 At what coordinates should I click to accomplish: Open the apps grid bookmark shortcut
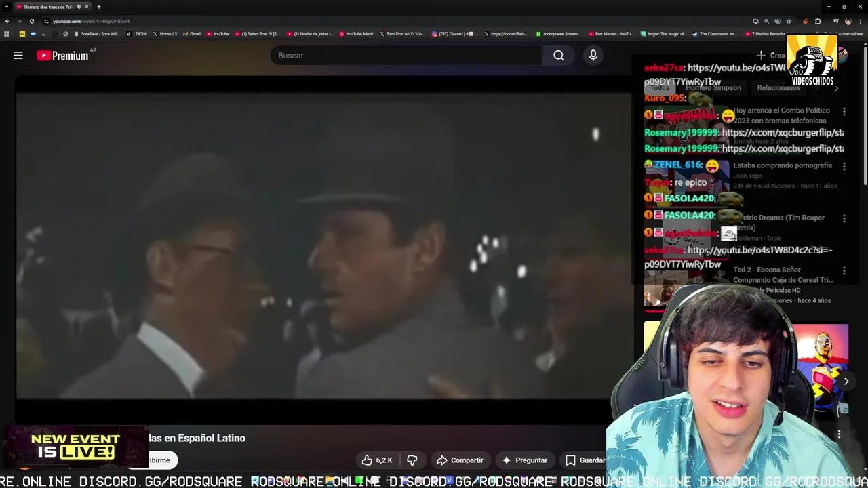[x=7, y=33]
